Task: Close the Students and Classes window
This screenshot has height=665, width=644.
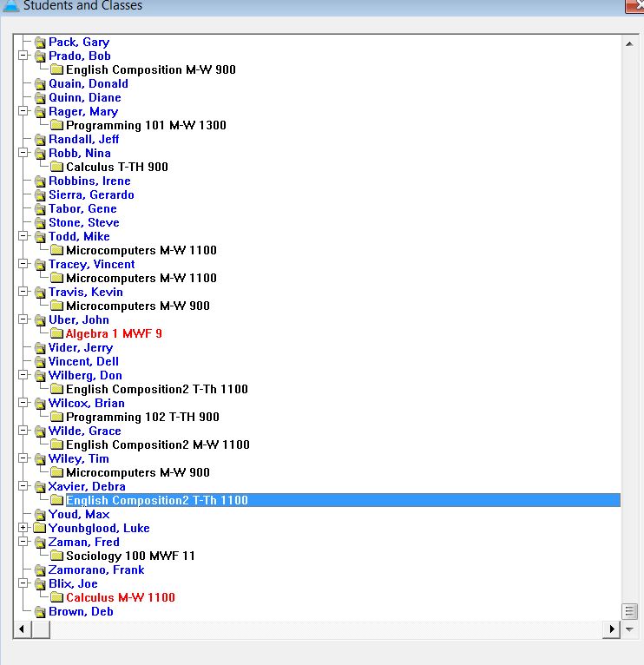Action: pos(633,5)
